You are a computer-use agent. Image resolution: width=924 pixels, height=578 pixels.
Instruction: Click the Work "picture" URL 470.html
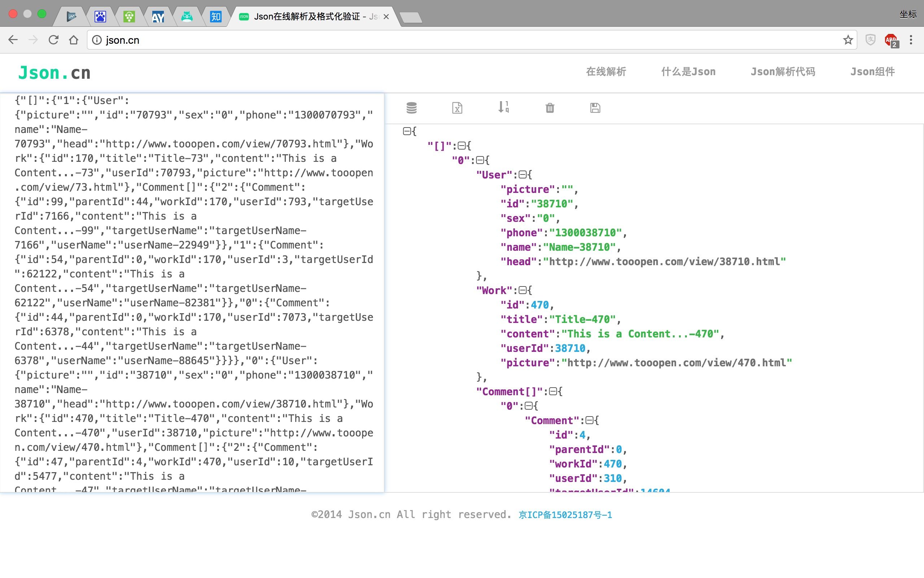pos(677,363)
